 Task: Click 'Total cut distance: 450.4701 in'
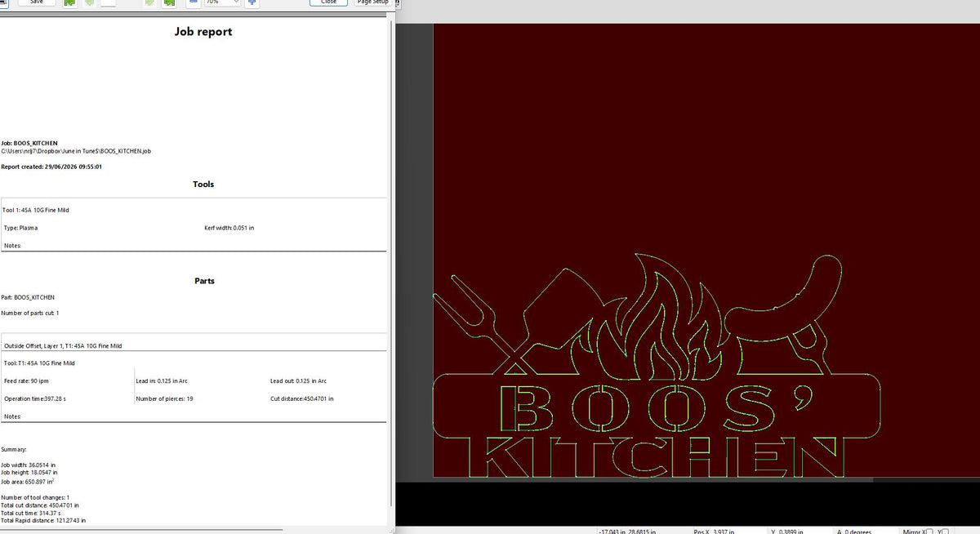pyautogui.click(x=40, y=505)
